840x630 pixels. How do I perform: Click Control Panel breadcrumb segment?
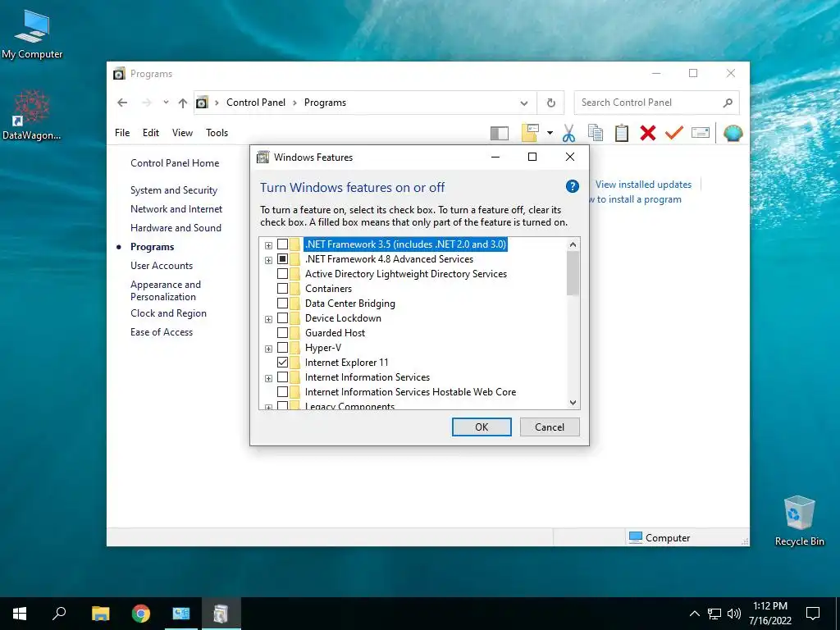click(x=256, y=103)
